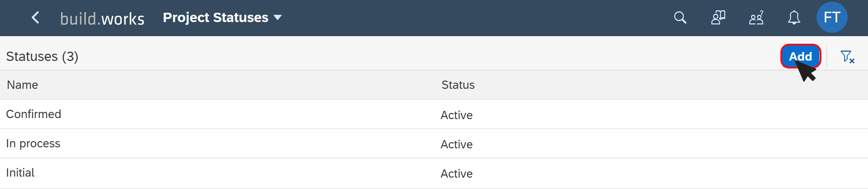Sort by the Status column header

pyautogui.click(x=458, y=85)
